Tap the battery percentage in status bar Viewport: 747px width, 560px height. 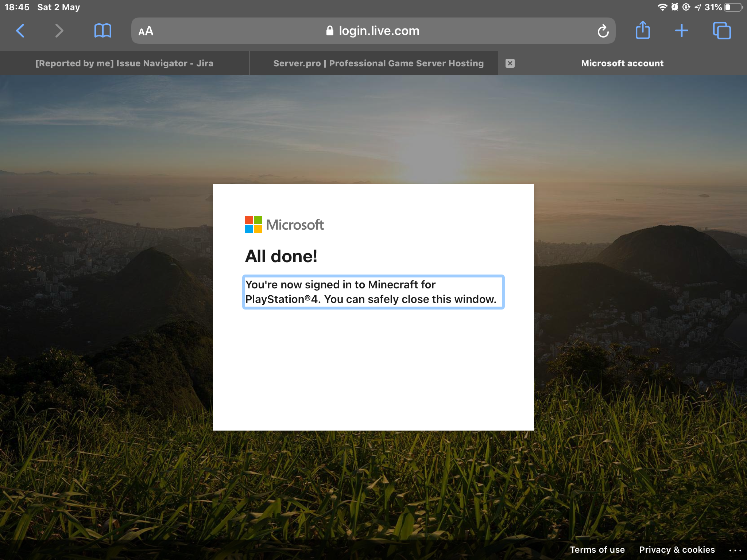pyautogui.click(x=713, y=7)
